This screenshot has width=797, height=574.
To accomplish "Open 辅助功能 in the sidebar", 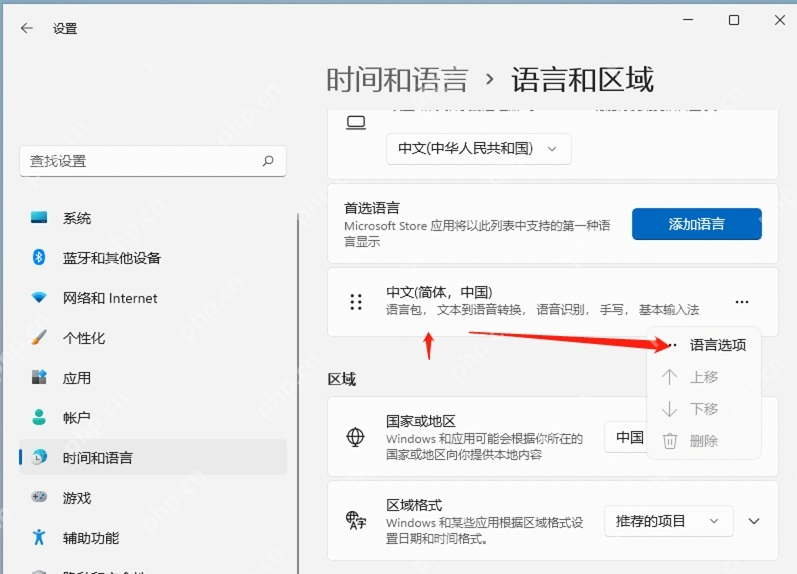I will pyautogui.click(x=152, y=537).
